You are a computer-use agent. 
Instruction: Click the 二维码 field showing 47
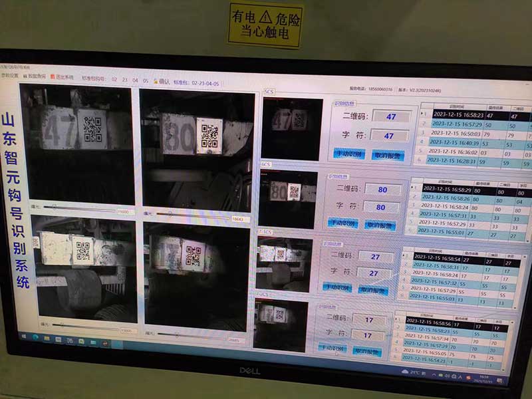tap(390, 116)
